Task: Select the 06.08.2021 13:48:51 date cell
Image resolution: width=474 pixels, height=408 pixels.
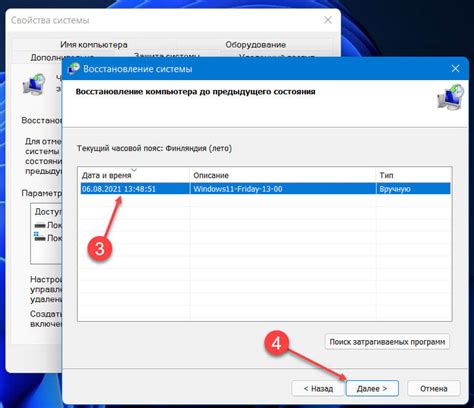Action: pos(119,189)
